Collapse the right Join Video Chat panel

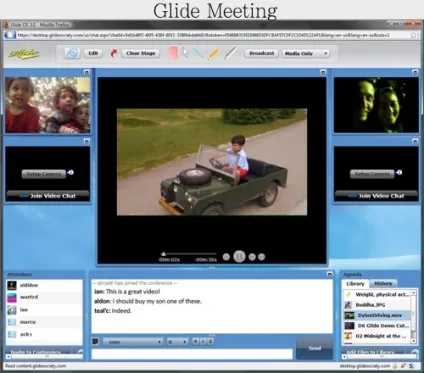[x=415, y=142]
